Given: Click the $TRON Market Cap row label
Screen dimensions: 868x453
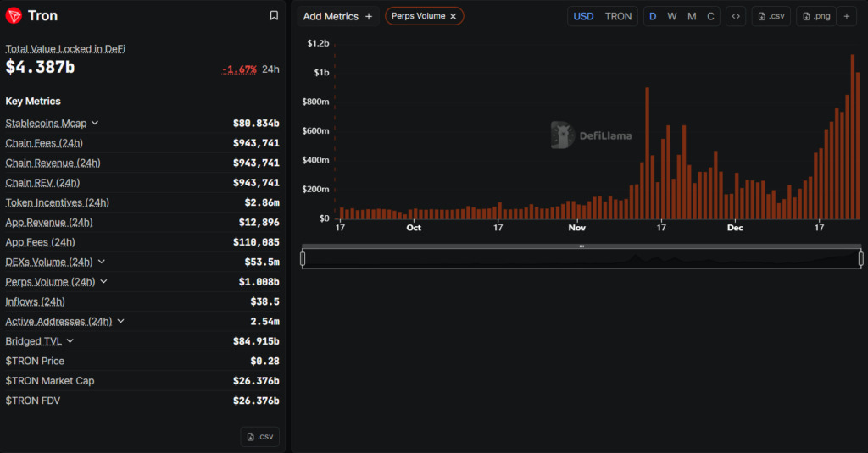Looking at the screenshot, I should point(50,381).
